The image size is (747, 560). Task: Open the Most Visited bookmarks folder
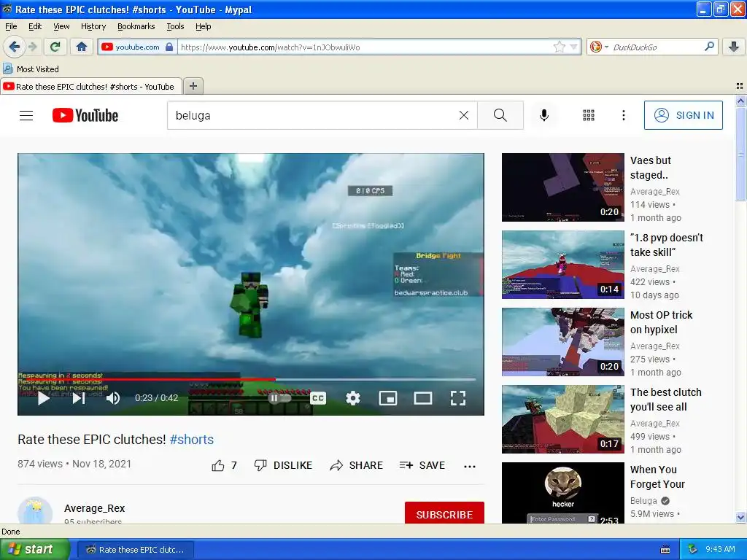coord(31,69)
